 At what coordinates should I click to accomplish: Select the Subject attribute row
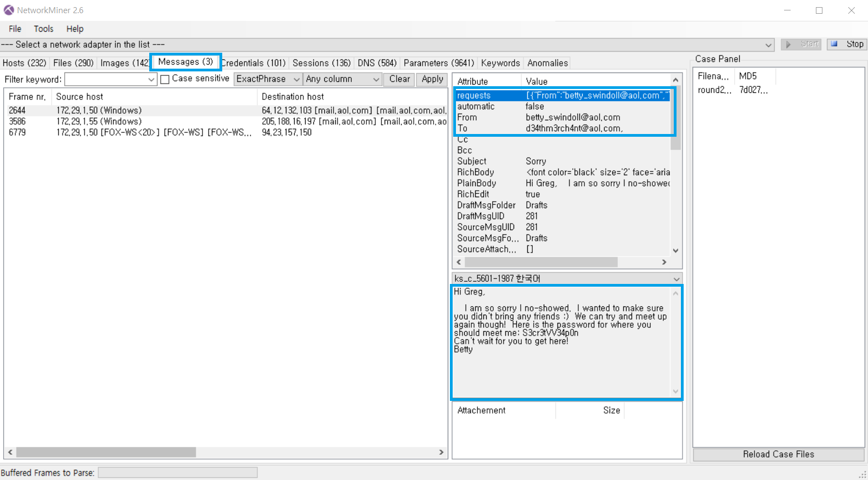(562, 161)
